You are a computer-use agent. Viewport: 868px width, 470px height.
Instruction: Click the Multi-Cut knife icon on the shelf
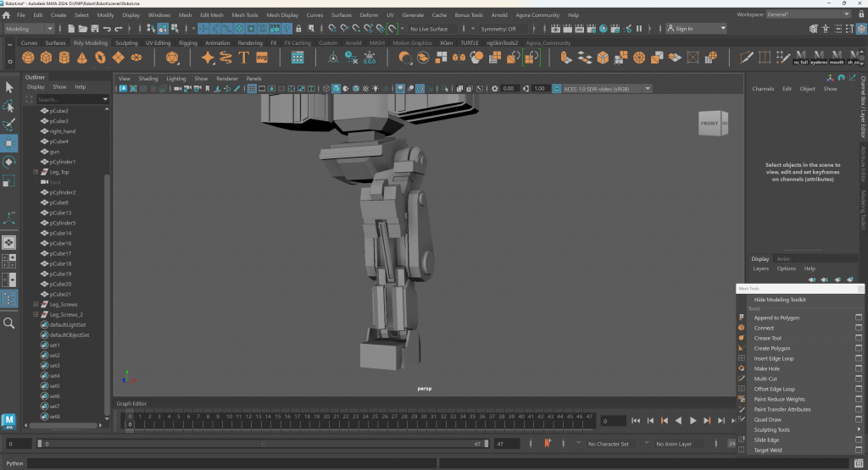tap(746, 58)
